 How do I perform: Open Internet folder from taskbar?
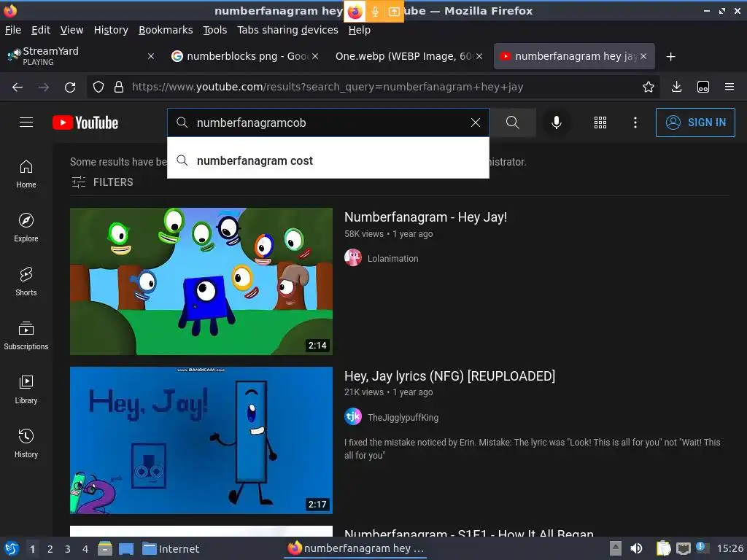pos(171,549)
